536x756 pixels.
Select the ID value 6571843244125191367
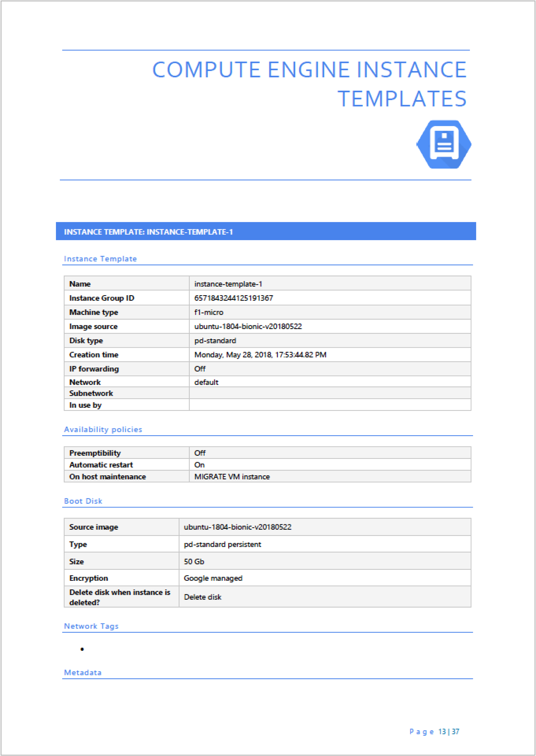(x=234, y=298)
